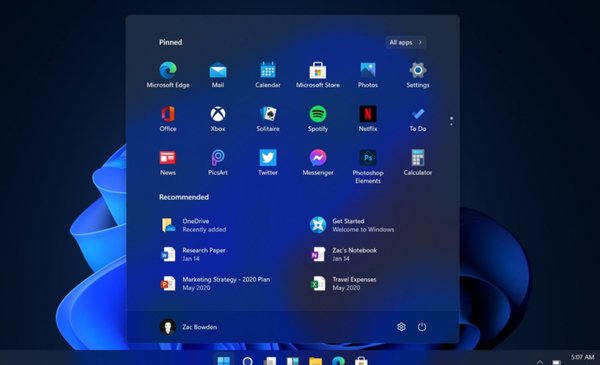Expand the All apps list
The height and width of the screenshot is (365, 600).
(406, 42)
